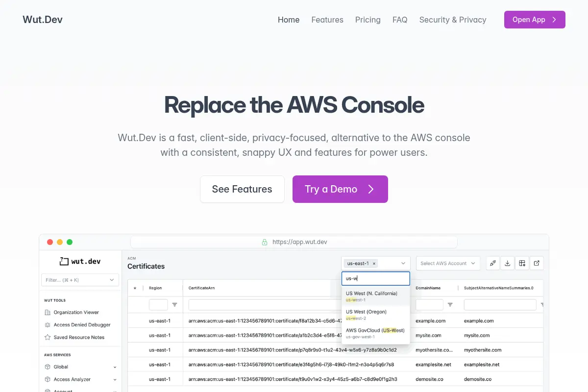Viewport: 588px width, 392px height.
Task: Click the star column header
Action: (x=135, y=288)
